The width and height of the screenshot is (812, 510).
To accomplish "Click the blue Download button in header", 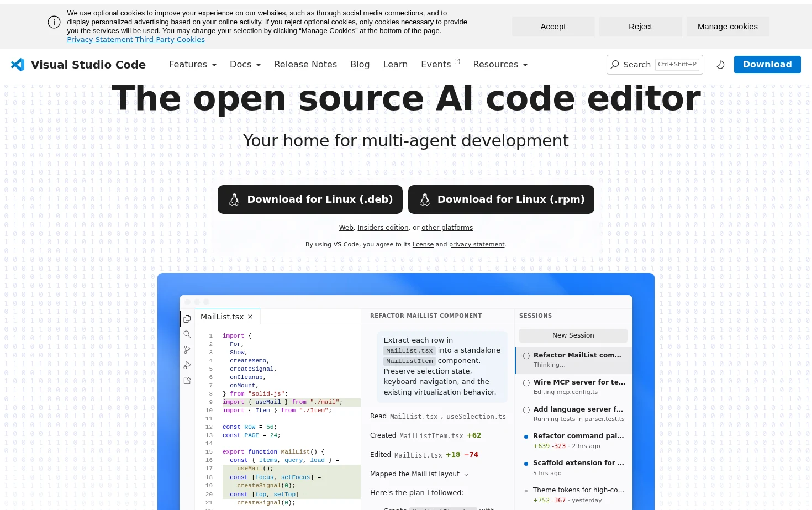I will click(x=767, y=65).
